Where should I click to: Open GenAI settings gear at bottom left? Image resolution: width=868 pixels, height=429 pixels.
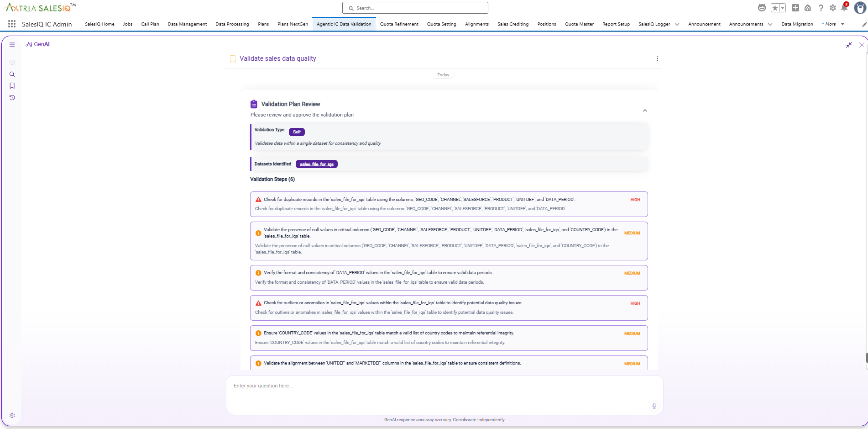pos(12,416)
